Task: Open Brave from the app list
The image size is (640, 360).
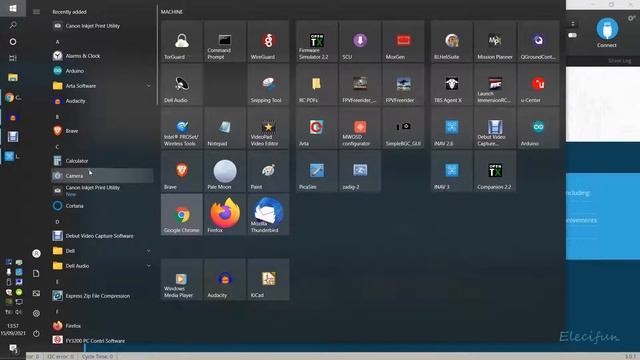Action: (x=102, y=131)
